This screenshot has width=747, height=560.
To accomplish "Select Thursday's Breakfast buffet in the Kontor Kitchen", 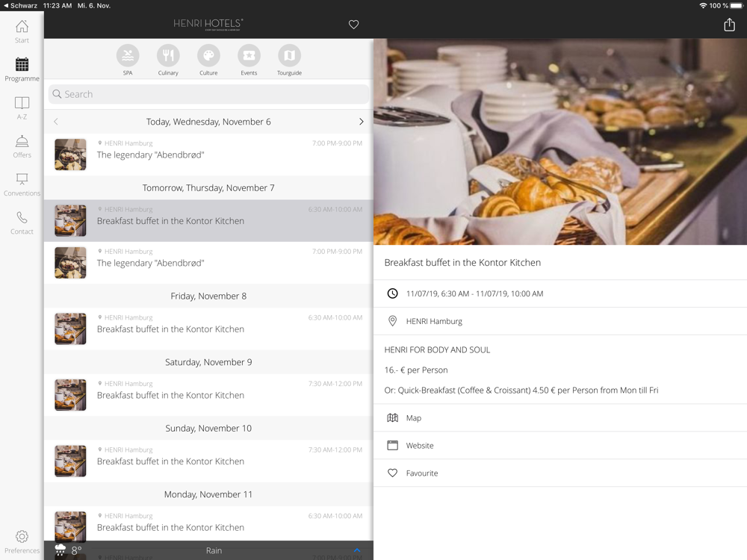I will (x=208, y=221).
